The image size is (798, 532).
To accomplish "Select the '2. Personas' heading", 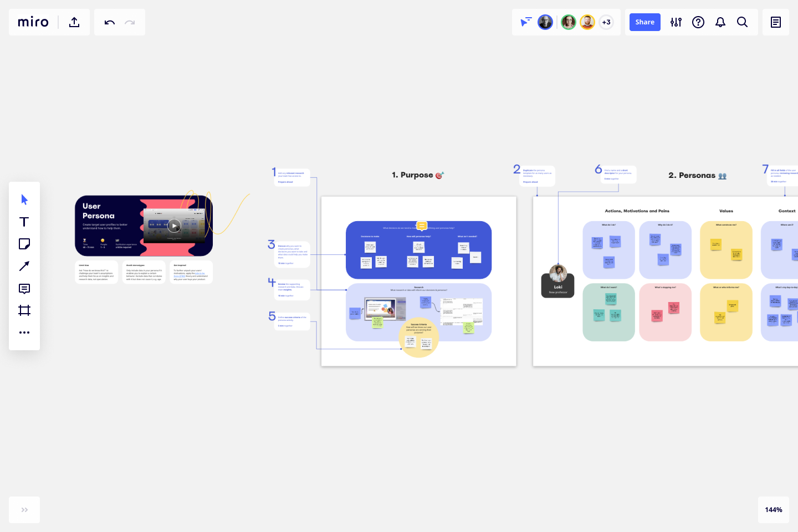I will [x=697, y=176].
